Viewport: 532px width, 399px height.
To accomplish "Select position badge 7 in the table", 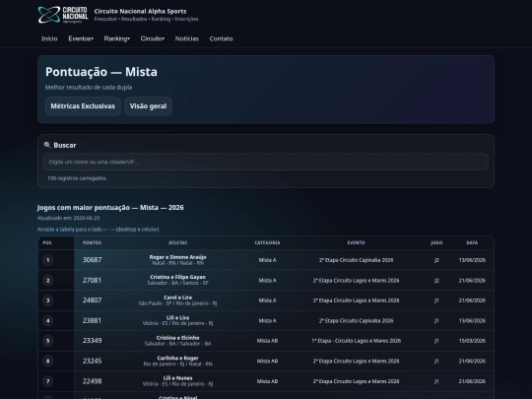I will 48,381.
